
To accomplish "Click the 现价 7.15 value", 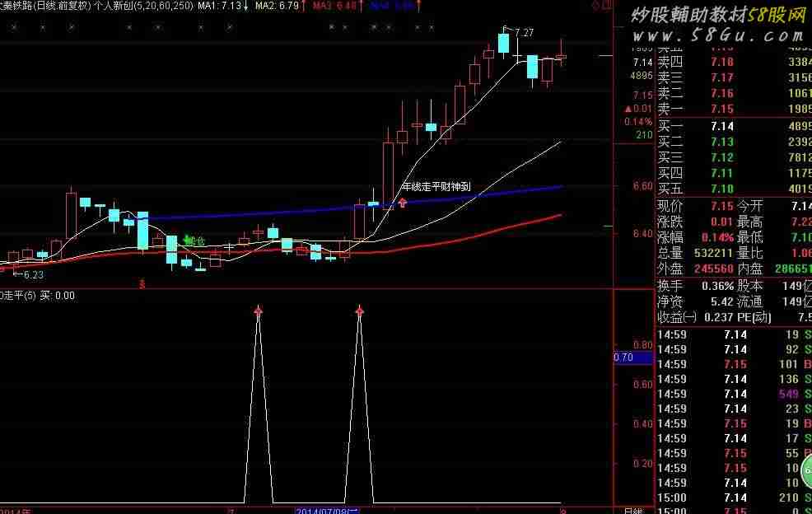I will click(722, 206).
